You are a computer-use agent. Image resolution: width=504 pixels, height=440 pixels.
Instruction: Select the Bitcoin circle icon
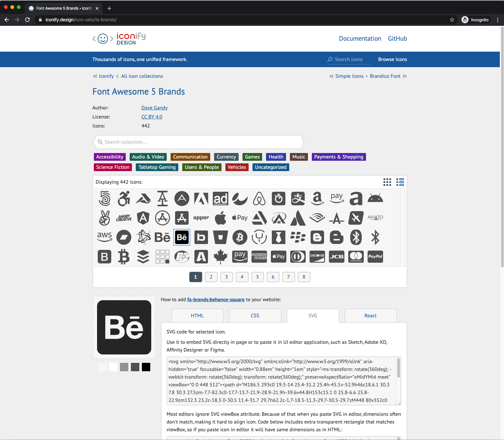pos(240,237)
